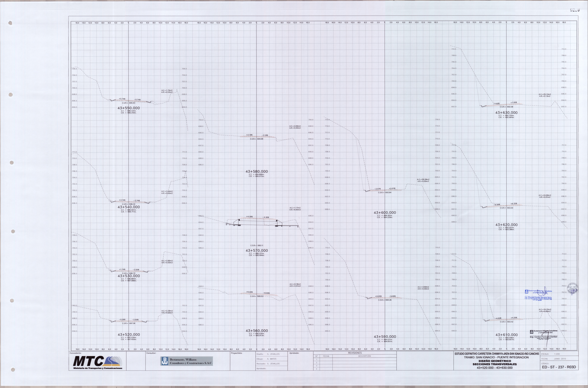588x388 pixels.
Task: Click the C.S.R.= 692.58 elevation label
Action: tap(506, 107)
